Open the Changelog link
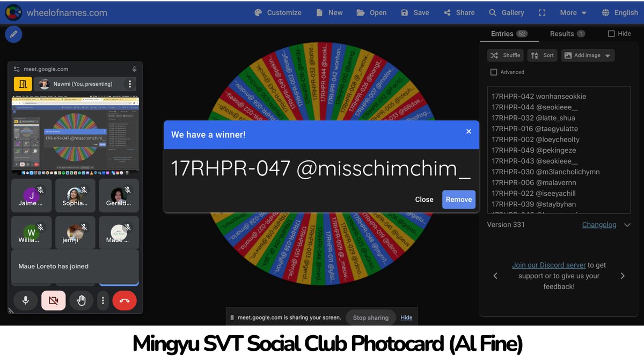 coord(599,225)
